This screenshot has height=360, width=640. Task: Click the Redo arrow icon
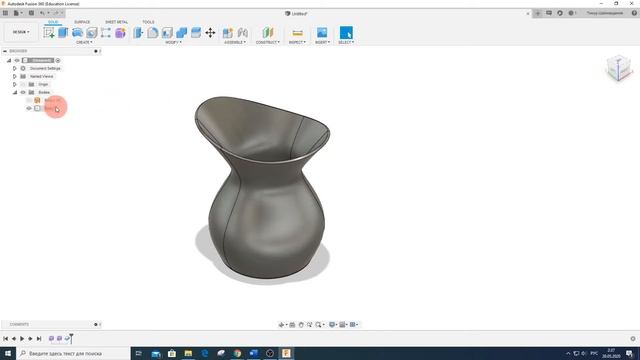tap(56, 13)
